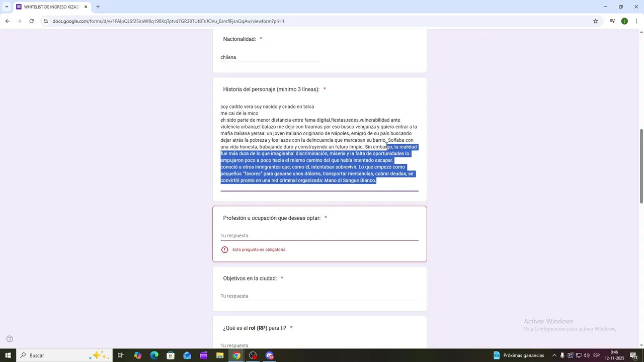Viewport: 644px width, 362px height.
Task: Switch the ESP keyboard language
Action: pyautogui.click(x=596, y=355)
